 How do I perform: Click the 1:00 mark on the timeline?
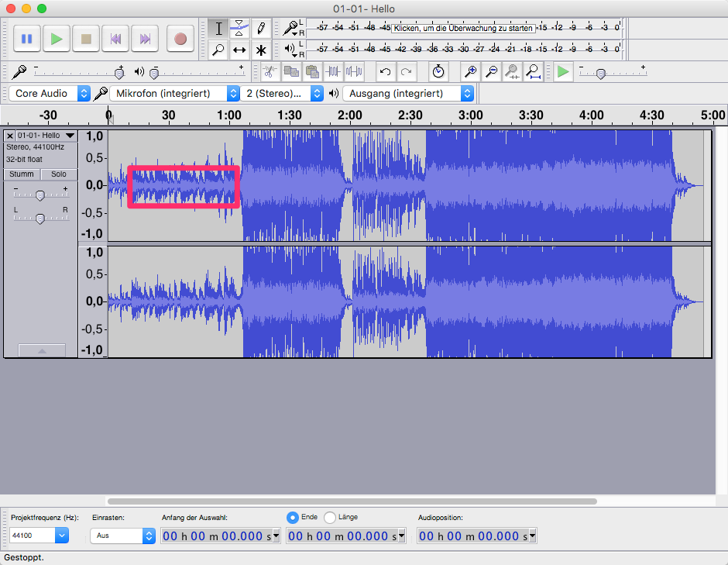pos(229,115)
